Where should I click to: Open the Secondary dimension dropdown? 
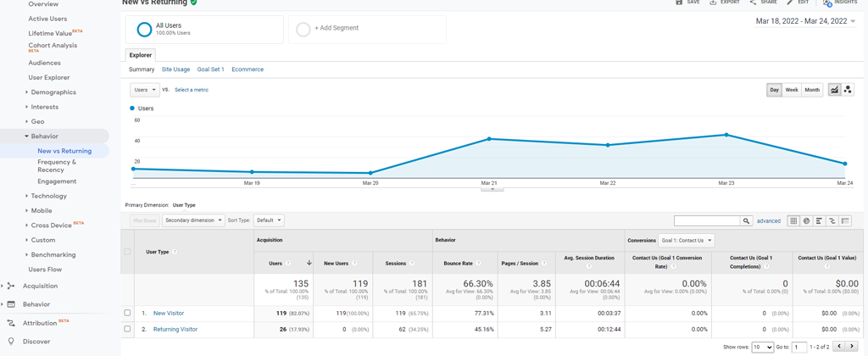194,220
